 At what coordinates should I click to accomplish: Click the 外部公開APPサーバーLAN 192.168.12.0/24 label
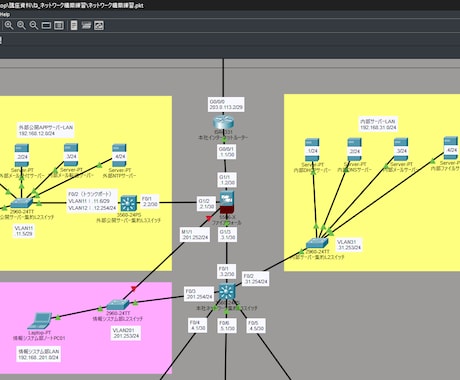pyautogui.click(x=46, y=130)
